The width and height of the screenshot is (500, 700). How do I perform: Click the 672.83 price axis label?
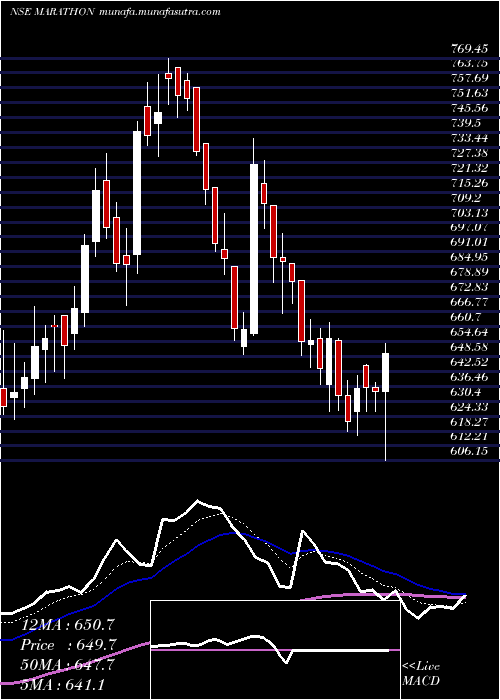469,287
